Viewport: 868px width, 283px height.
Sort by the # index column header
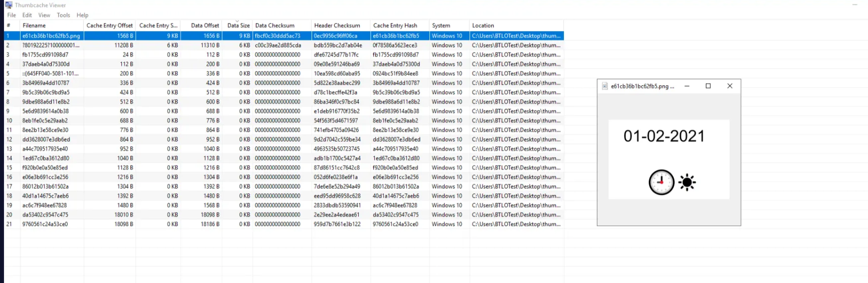[12, 26]
